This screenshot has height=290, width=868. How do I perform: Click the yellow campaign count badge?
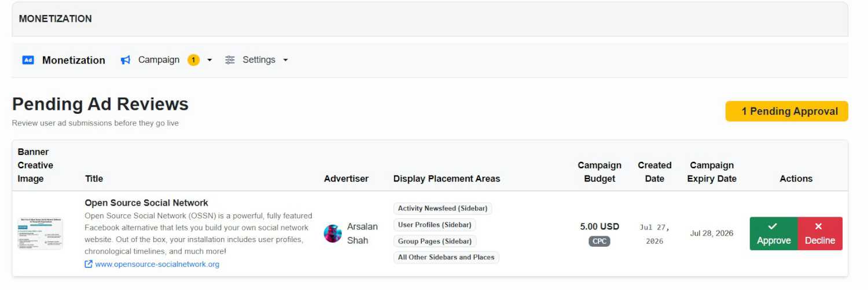point(193,60)
